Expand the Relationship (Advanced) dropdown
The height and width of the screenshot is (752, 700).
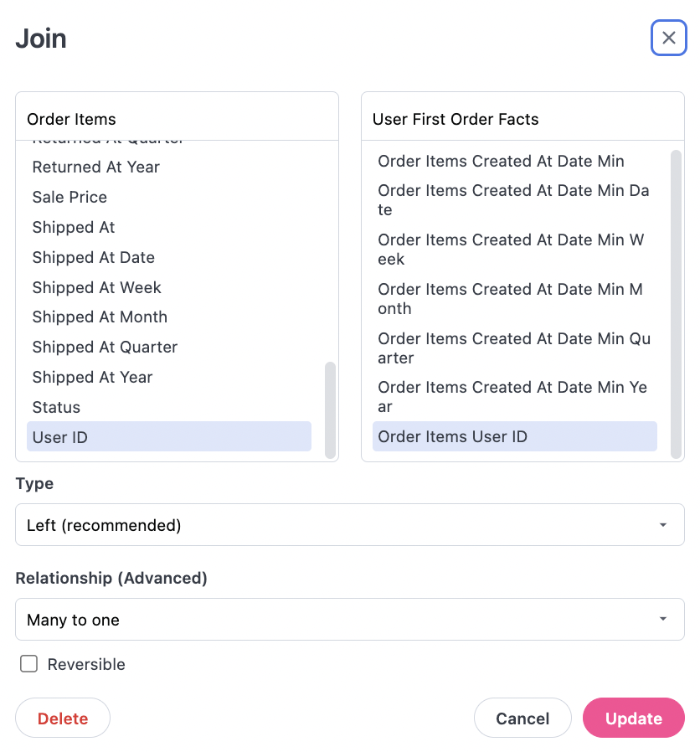pyautogui.click(x=349, y=620)
